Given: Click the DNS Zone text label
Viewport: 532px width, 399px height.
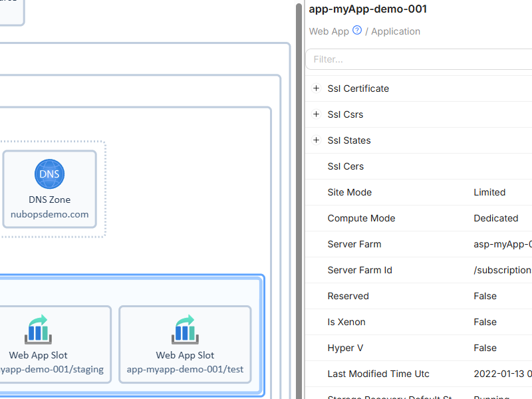Looking at the screenshot, I should tap(49, 200).
